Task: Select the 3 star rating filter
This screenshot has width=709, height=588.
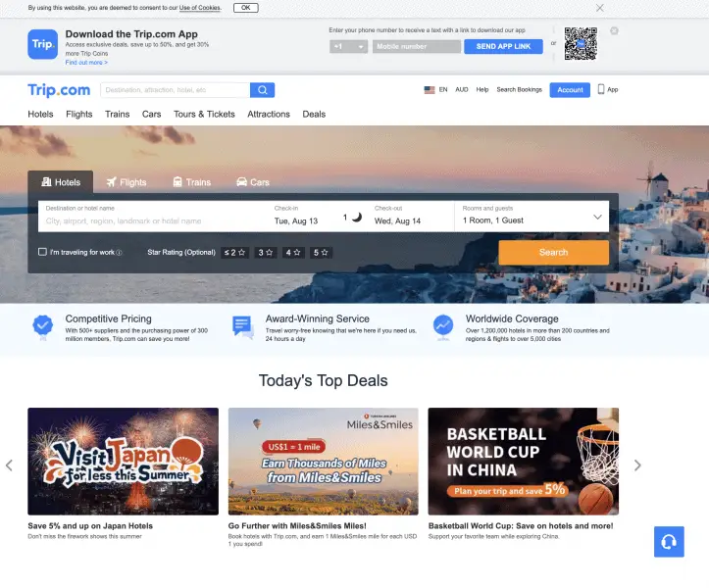Action: click(266, 252)
